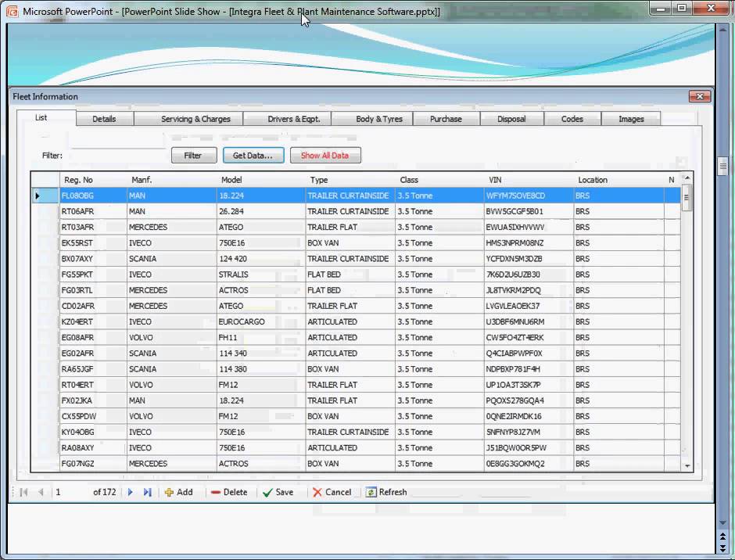735x560 pixels.
Task: Sort by Model column header
Action: coord(260,180)
